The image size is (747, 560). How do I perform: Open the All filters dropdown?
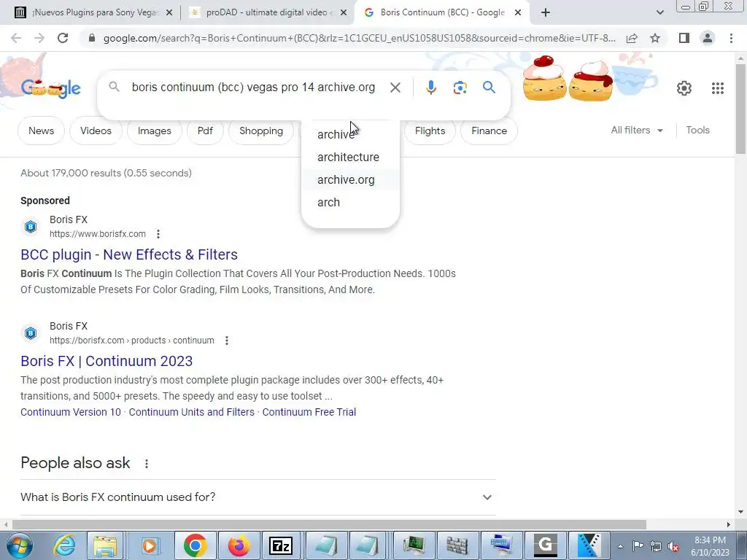point(637,130)
